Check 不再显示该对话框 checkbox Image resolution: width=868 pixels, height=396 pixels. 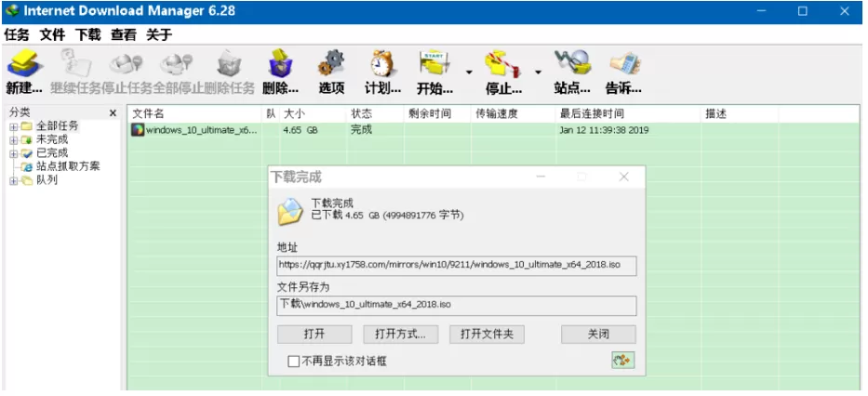pyautogui.click(x=293, y=362)
